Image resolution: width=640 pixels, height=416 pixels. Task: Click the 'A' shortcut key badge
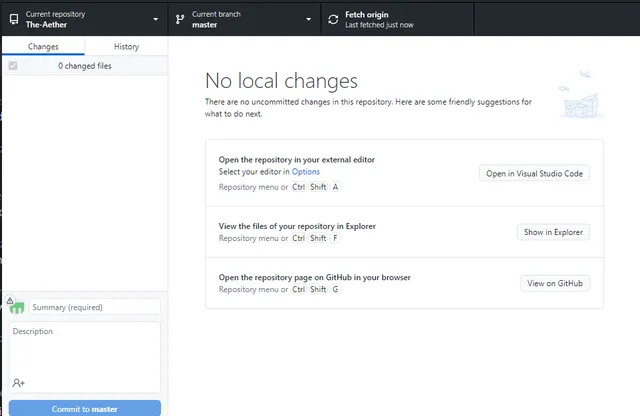coord(335,187)
